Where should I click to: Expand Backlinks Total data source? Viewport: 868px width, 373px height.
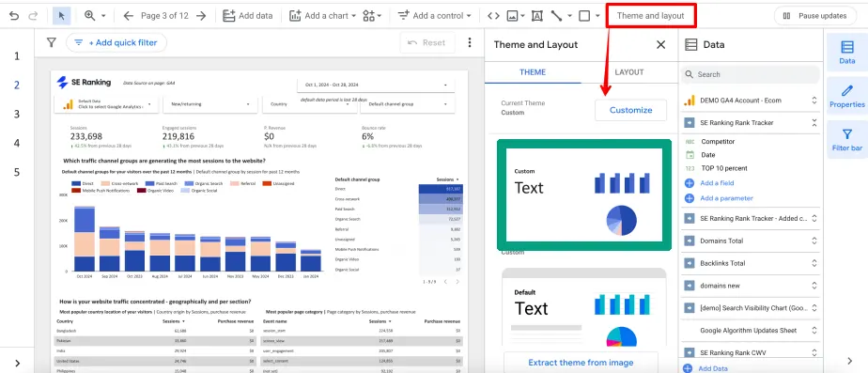pos(814,263)
